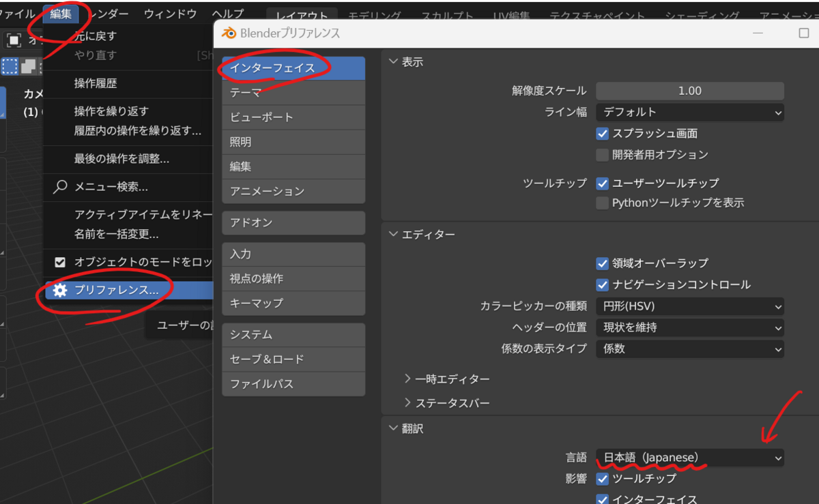Enable the 開発者用オプション checkbox
Viewport: 819px width, 504px height.
(602, 155)
